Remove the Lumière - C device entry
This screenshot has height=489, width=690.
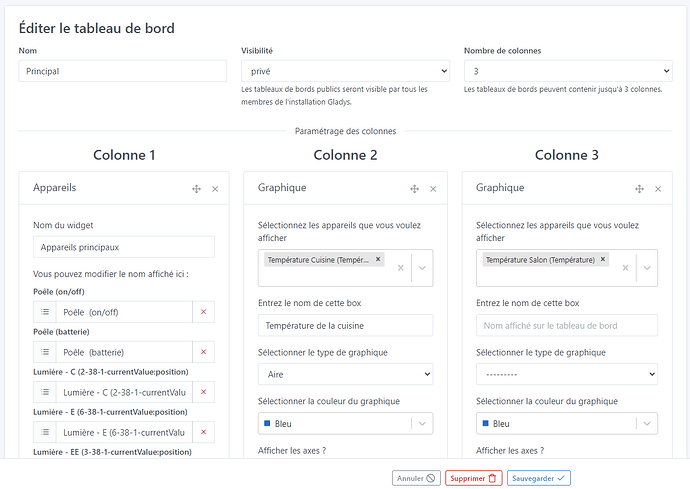(x=203, y=392)
